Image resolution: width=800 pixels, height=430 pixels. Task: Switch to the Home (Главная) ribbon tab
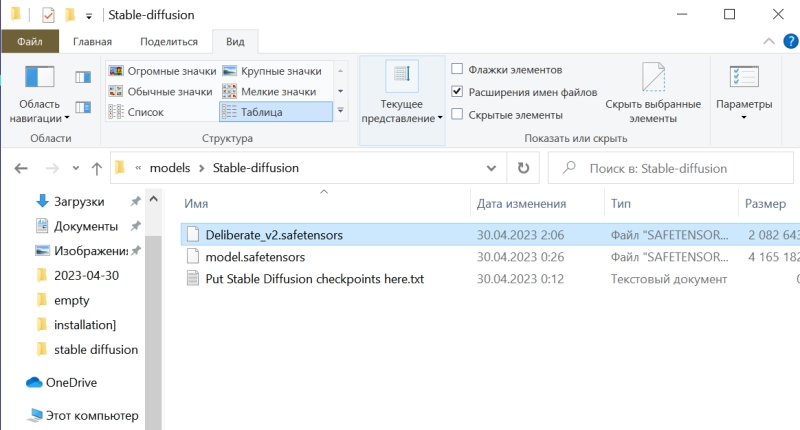[92, 42]
